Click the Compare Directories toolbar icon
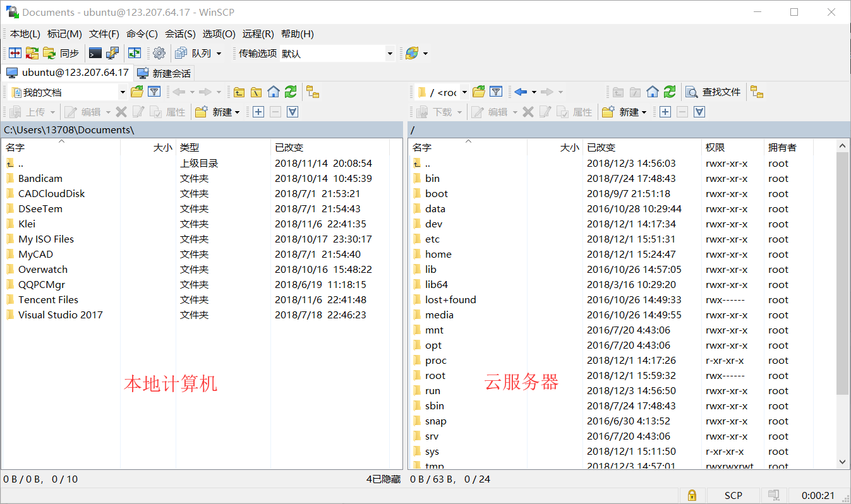Screen dimensions: 851x504 click(x=15, y=54)
